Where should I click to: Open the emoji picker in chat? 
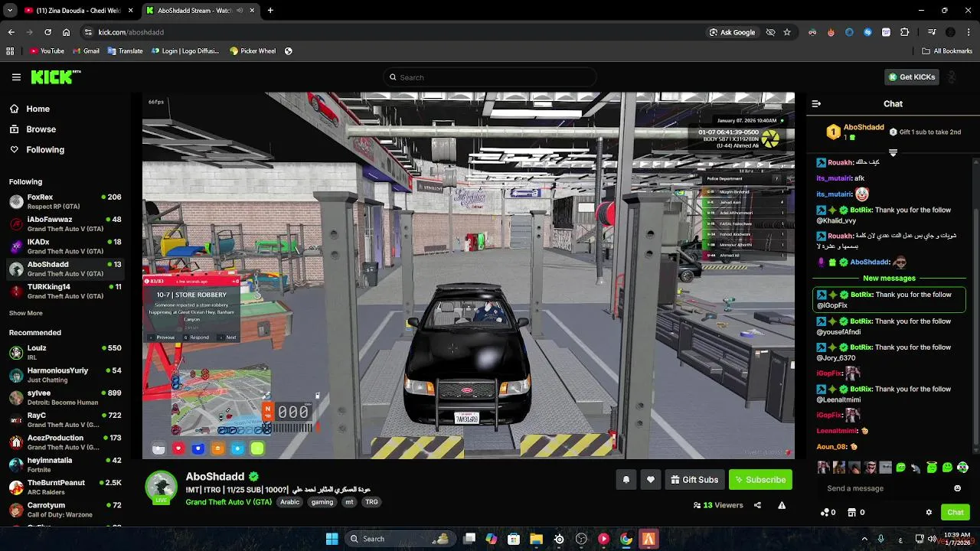(957, 488)
